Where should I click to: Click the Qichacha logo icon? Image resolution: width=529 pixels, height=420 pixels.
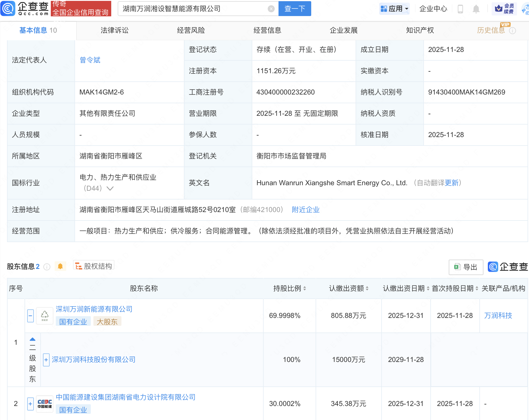click(x=8, y=8)
